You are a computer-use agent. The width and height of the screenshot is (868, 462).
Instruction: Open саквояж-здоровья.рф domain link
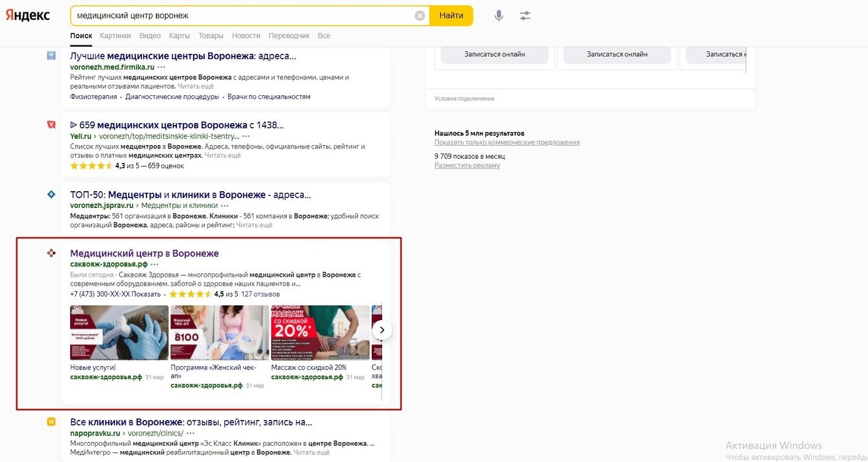click(x=109, y=264)
